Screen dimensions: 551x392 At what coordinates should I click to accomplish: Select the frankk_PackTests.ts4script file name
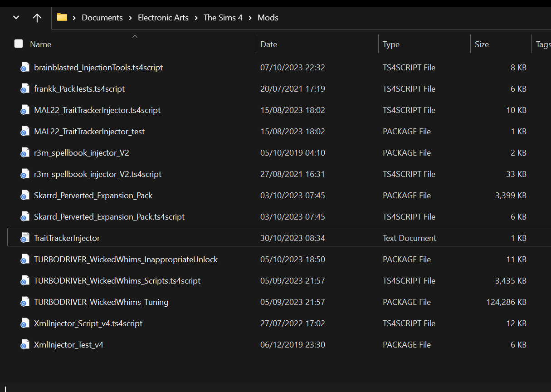pyautogui.click(x=79, y=89)
